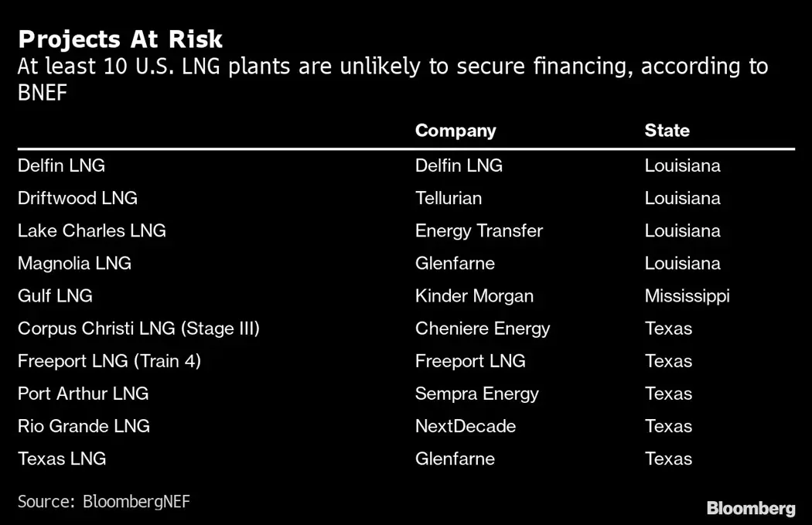Screen dimensions: 812x525
Task: Select Corpus Christi LNG (Stage III)
Action: (x=138, y=328)
